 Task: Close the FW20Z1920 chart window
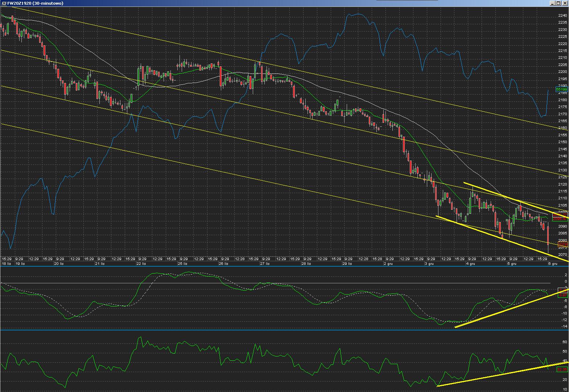(565, 3)
